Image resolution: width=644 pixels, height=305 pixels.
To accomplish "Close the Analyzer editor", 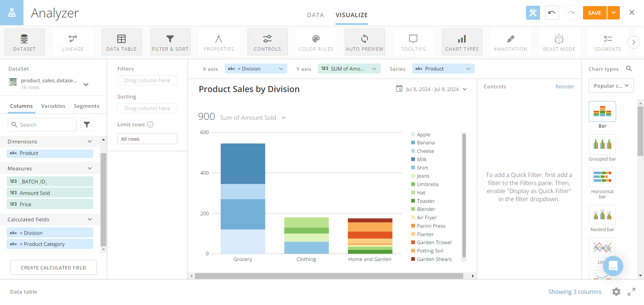I will tap(632, 12).
